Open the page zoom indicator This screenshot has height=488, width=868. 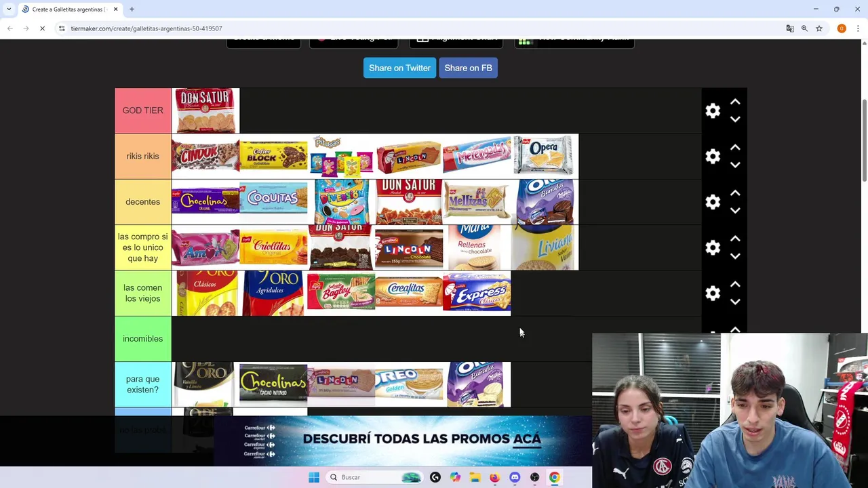pos(804,28)
